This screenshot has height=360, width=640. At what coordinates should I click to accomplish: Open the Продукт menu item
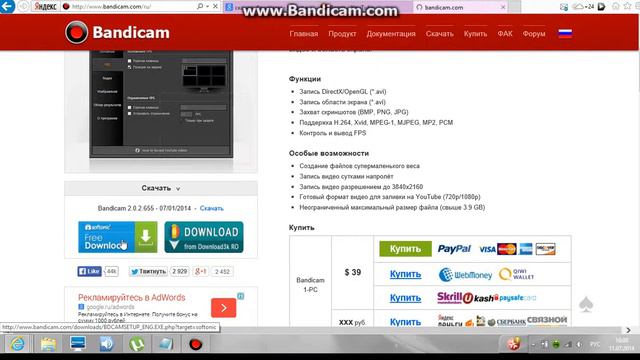tap(342, 34)
